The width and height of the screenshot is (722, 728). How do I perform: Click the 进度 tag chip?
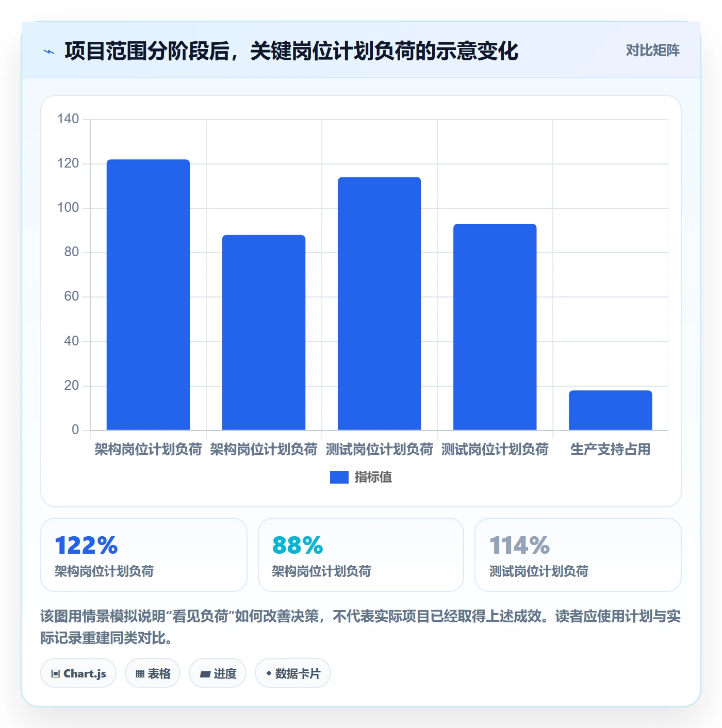coord(218,673)
